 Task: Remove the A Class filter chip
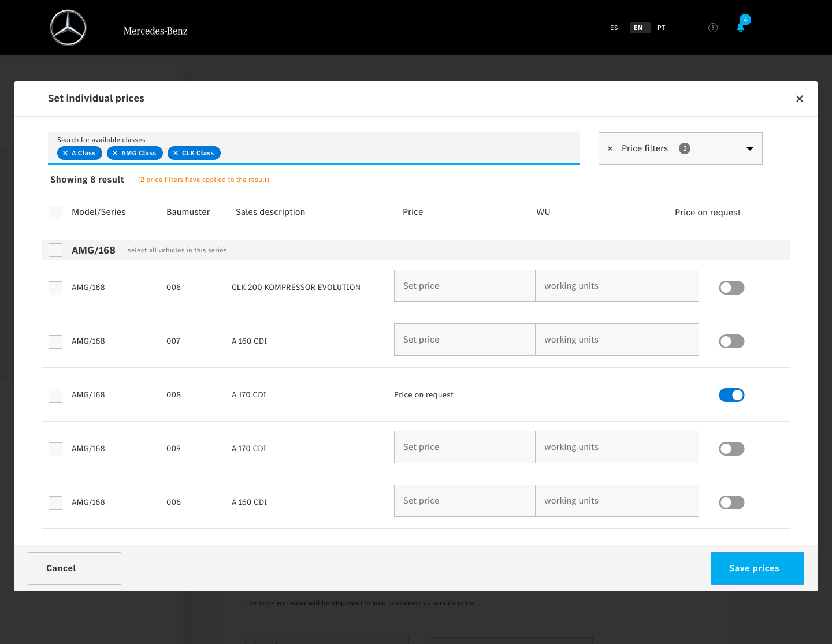click(65, 153)
